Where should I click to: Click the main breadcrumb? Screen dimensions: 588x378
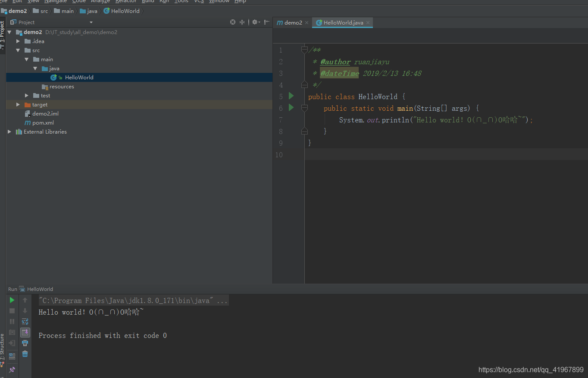tap(64, 11)
